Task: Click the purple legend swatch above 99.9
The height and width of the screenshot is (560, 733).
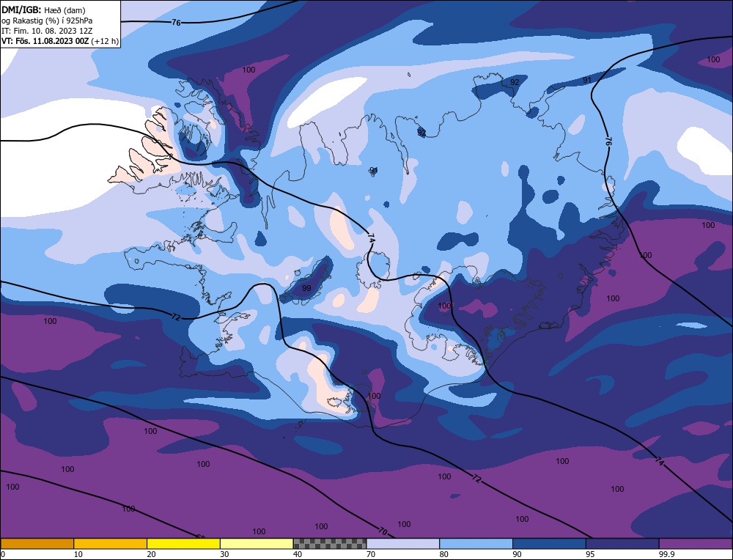Action: click(696, 543)
